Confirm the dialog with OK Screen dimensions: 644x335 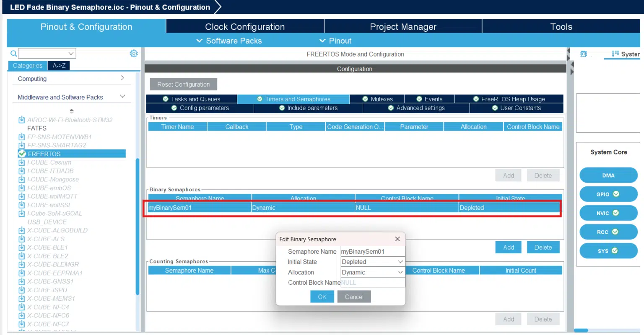pyautogui.click(x=322, y=296)
